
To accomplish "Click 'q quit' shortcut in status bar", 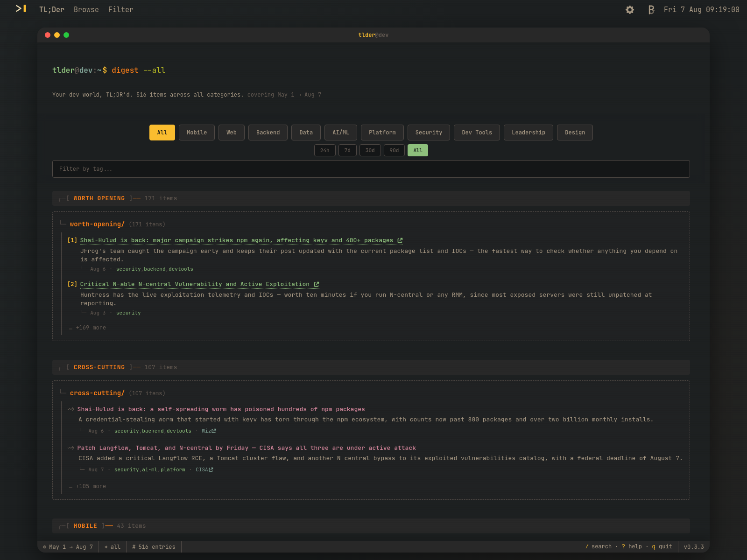I will (662, 546).
